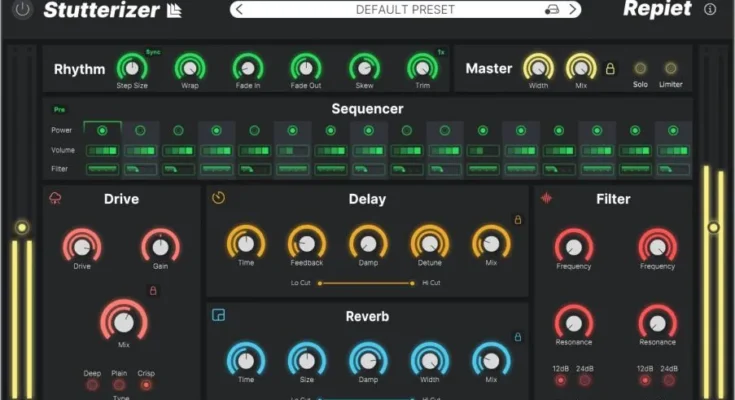Click the Delay Lo Cut slider handle
This screenshot has height=400, width=735.
tap(320, 283)
